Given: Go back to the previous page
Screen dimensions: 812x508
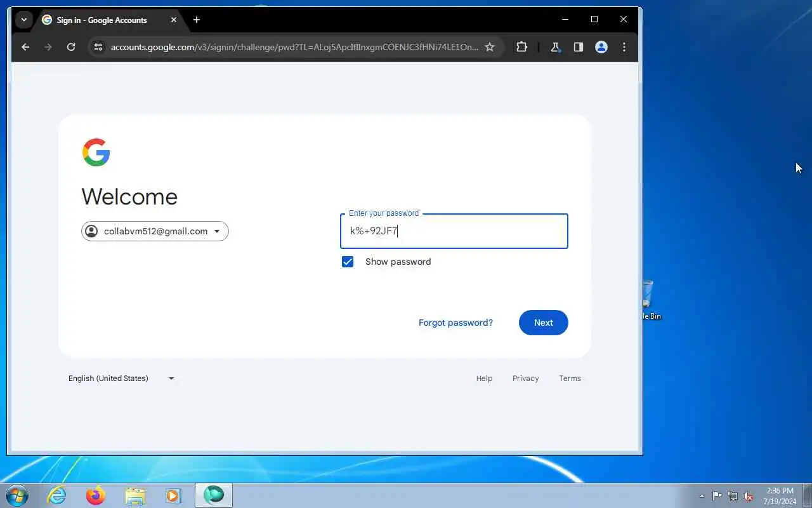Looking at the screenshot, I should pyautogui.click(x=25, y=47).
